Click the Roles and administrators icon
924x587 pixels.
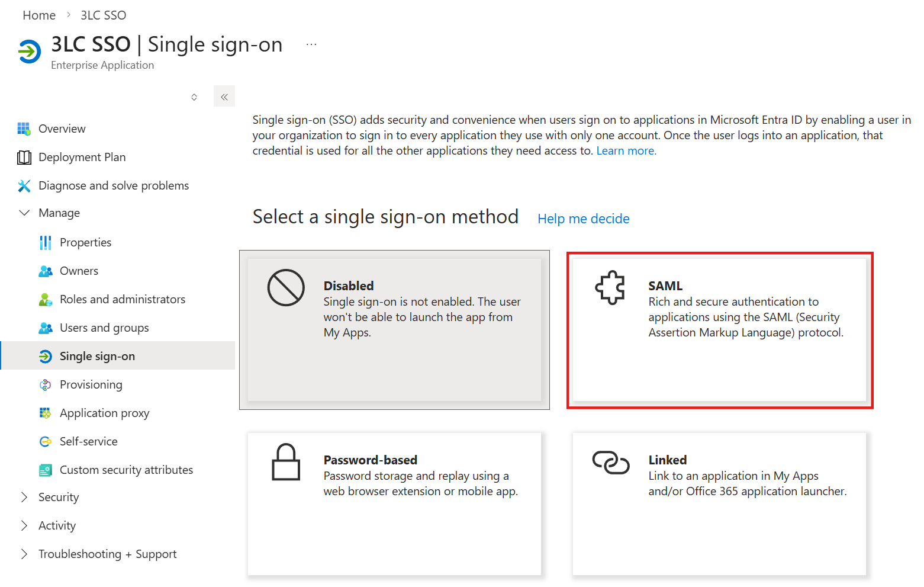pyautogui.click(x=46, y=299)
